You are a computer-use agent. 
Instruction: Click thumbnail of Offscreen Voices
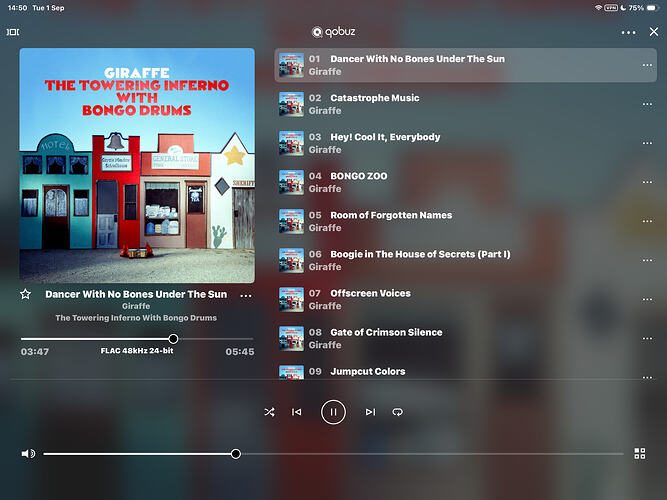tap(291, 300)
